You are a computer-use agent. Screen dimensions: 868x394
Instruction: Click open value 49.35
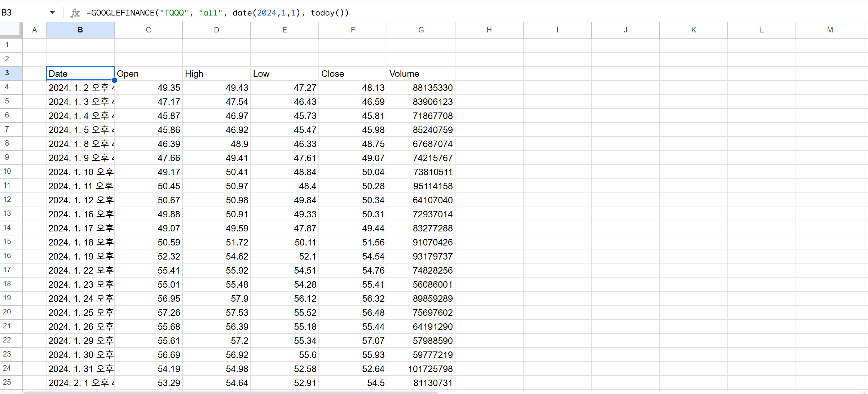pos(148,88)
